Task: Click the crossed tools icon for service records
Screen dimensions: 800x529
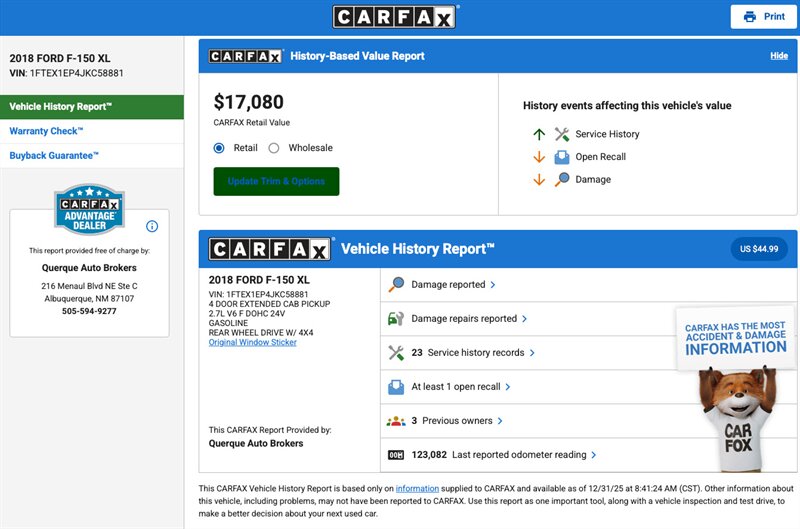Action: point(396,353)
